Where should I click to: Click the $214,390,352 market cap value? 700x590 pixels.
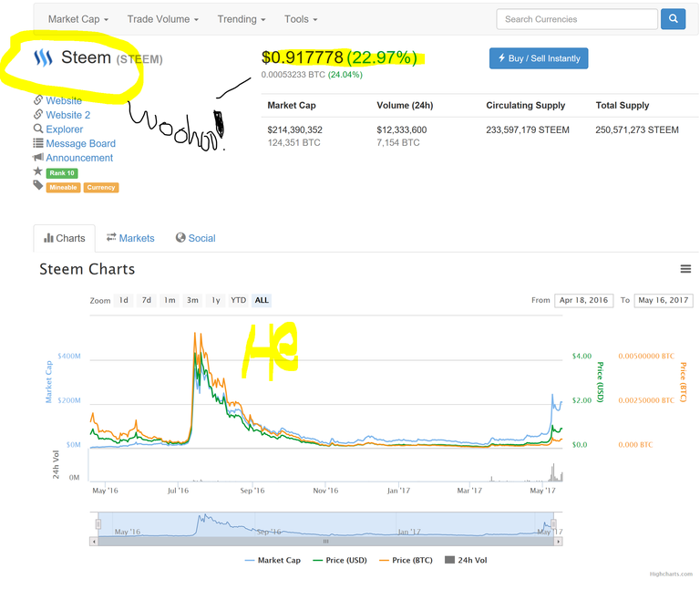coord(295,130)
